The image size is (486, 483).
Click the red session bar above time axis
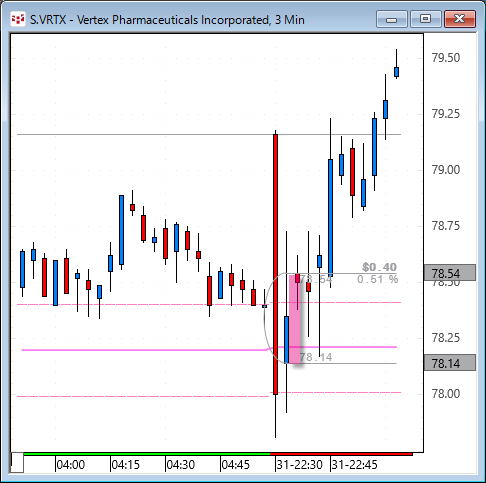click(x=341, y=454)
